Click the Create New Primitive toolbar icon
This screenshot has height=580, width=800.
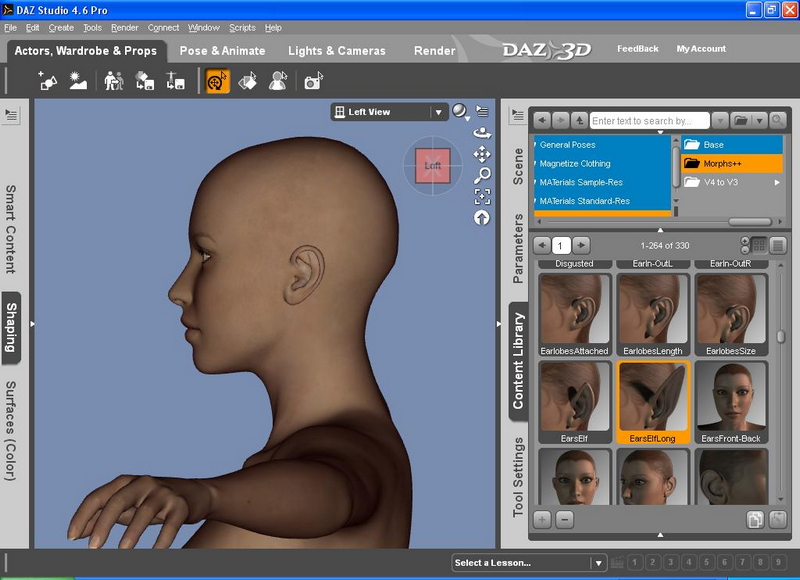click(47, 81)
